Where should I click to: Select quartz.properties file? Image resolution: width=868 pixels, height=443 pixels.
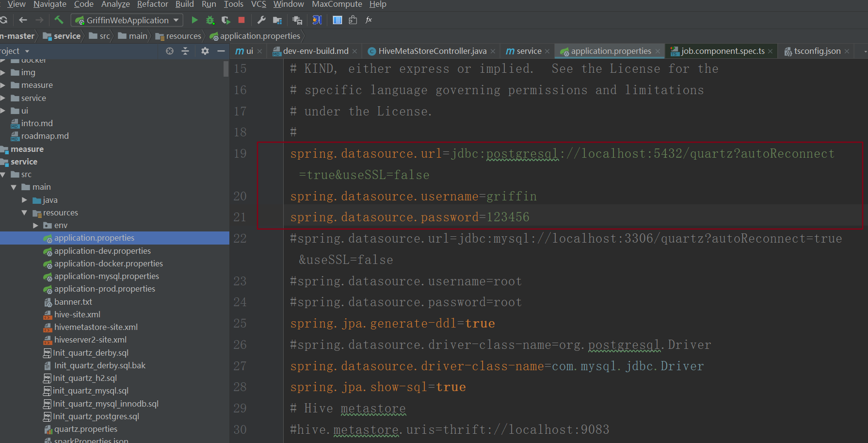(86, 429)
